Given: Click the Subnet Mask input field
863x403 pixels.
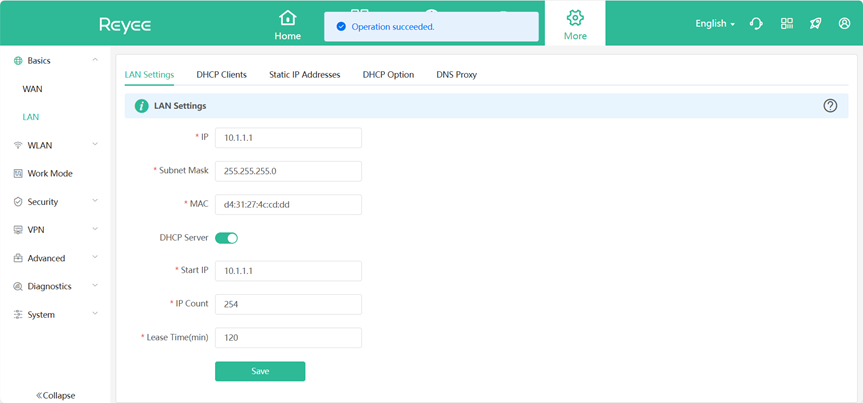Looking at the screenshot, I should point(288,171).
